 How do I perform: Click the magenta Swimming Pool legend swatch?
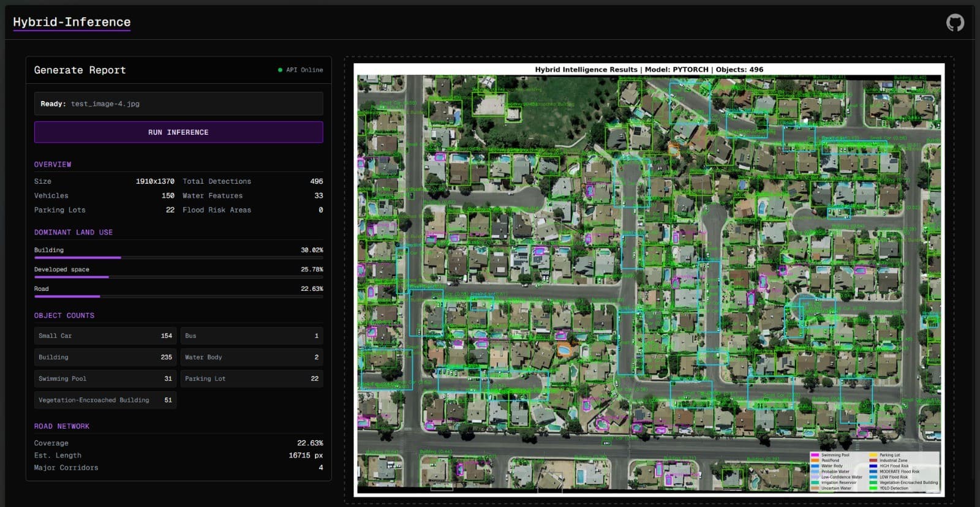tap(815, 455)
